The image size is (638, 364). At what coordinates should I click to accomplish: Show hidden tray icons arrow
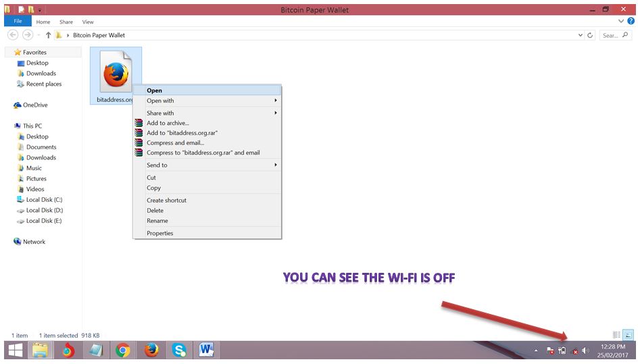[x=536, y=350]
